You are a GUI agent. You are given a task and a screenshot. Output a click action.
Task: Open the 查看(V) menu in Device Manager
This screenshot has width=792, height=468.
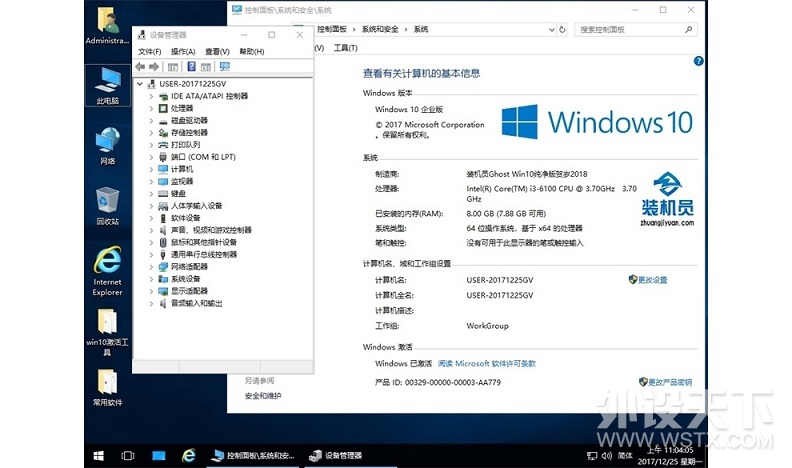(x=217, y=51)
